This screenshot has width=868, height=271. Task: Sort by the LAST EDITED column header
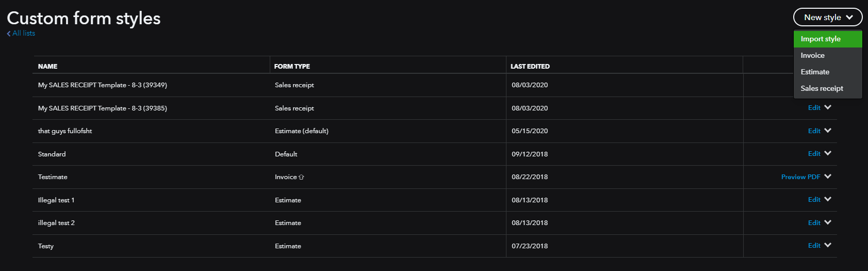coord(530,67)
